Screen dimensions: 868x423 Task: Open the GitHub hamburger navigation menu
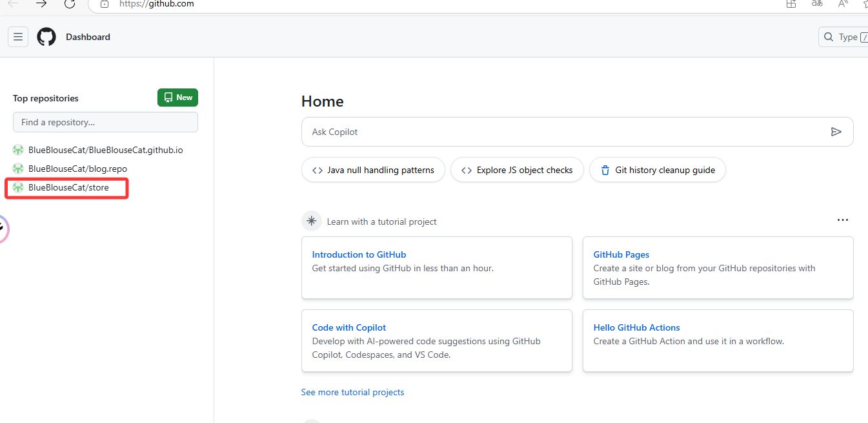[18, 37]
